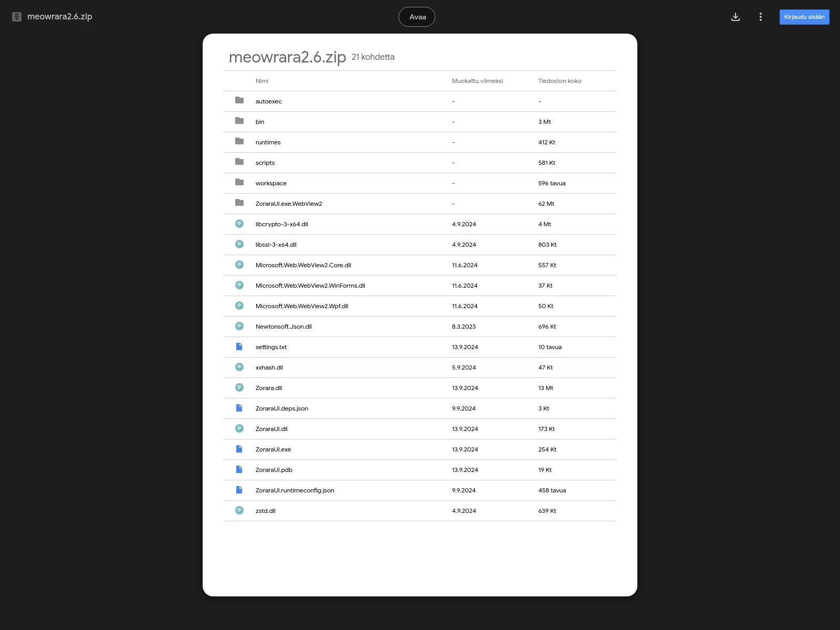Click the ZoraraUI.exe document icon
Image resolution: width=840 pixels, height=630 pixels.
tap(239, 449)
